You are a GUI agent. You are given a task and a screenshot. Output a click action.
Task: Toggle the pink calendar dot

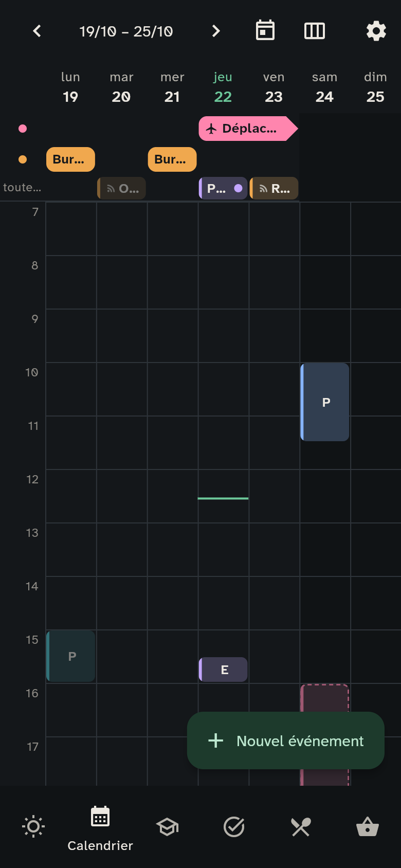click(x=23, y=129)
